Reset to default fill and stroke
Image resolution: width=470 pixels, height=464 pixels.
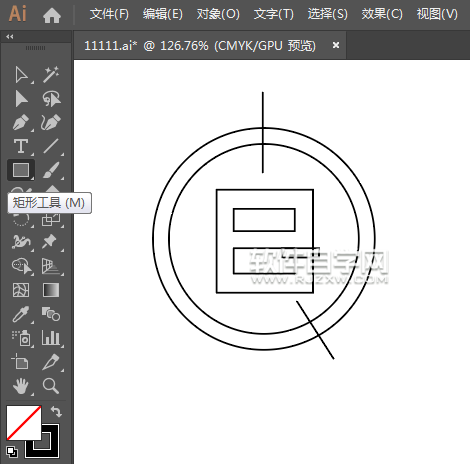[x=12, y=452]
